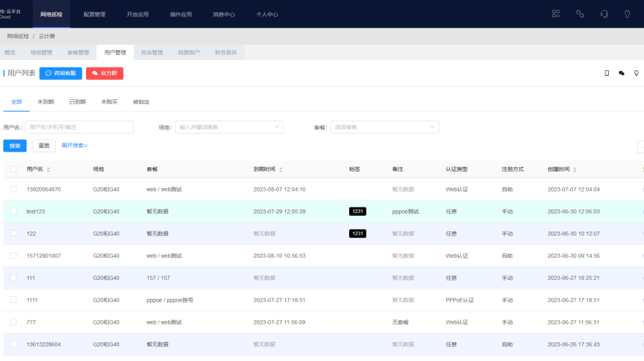644x361 pixels.
Task: Check the row for user 777
Action: pos(14,322)
